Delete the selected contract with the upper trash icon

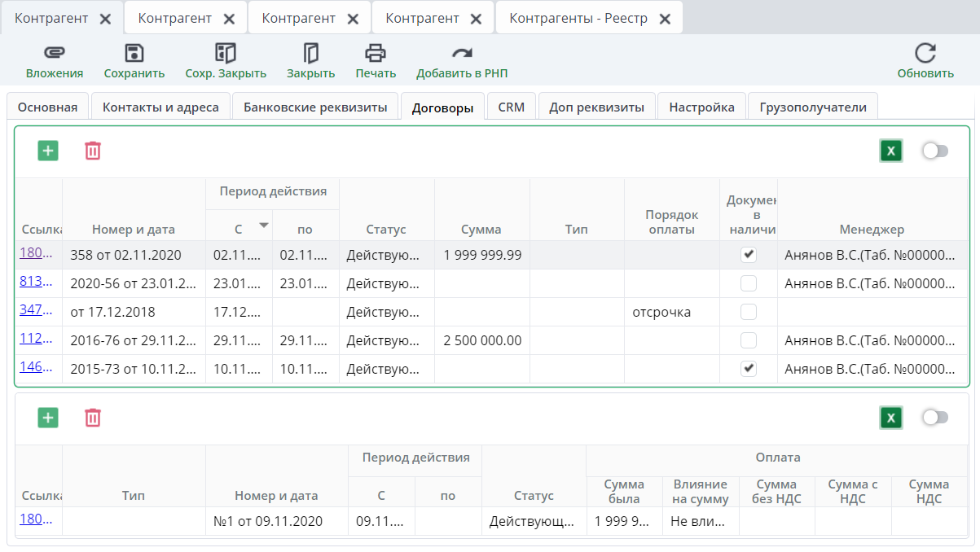93,151
